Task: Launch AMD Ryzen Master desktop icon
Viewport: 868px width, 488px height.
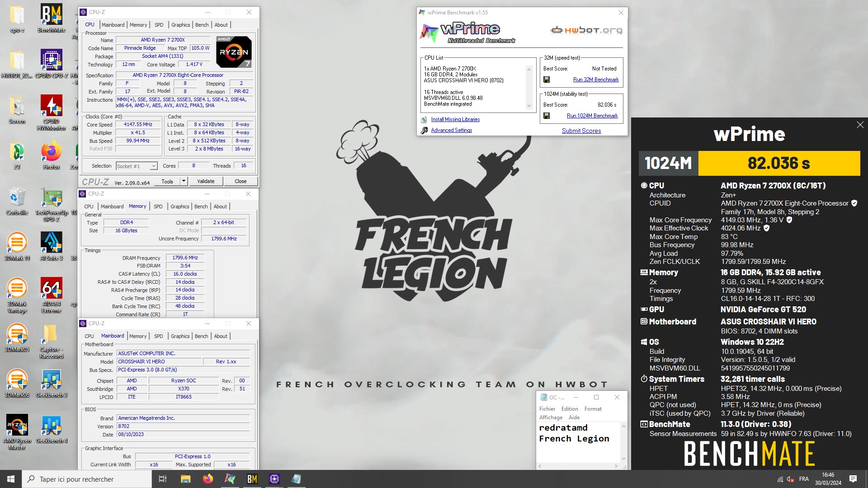Action: 17,432
